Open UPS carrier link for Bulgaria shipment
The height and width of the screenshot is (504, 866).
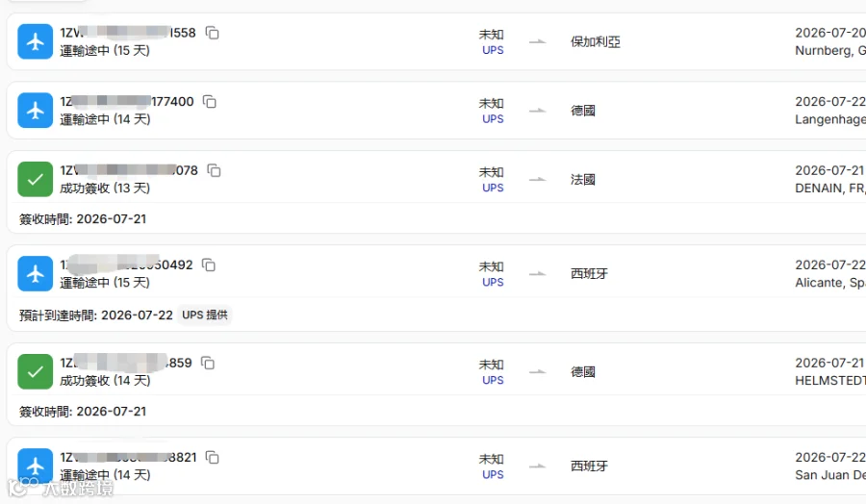[493, 50]
